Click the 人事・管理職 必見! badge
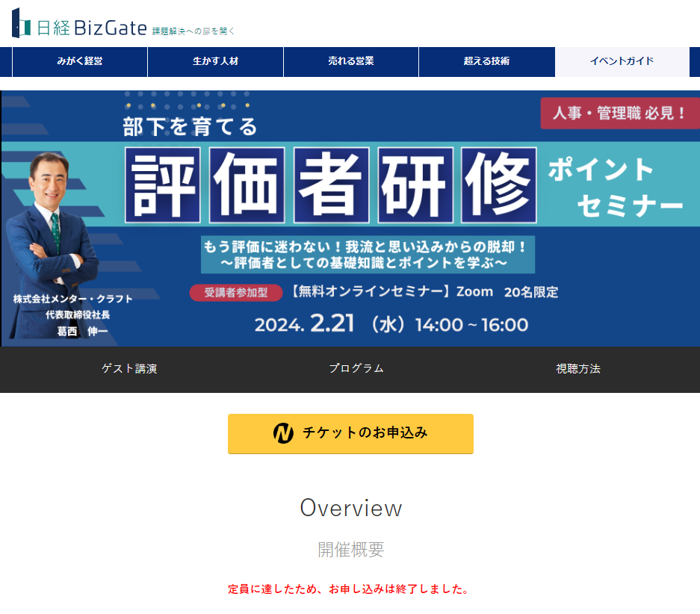 [619, 114]
